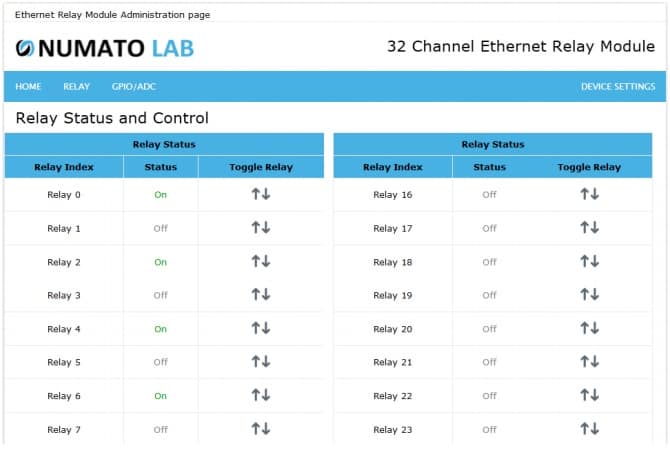
Task: Toggle Relay 0 with its arrows icon
Action: (x=261, y=194)
